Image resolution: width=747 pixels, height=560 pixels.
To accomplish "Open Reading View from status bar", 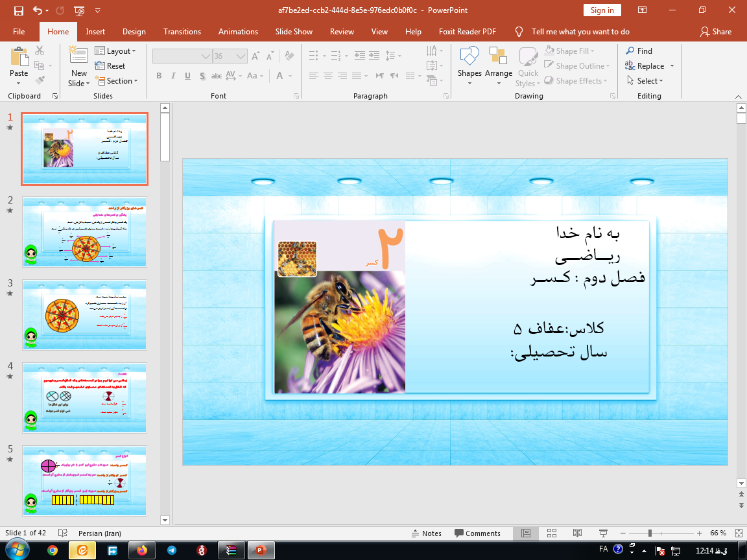I will point(577,533).
